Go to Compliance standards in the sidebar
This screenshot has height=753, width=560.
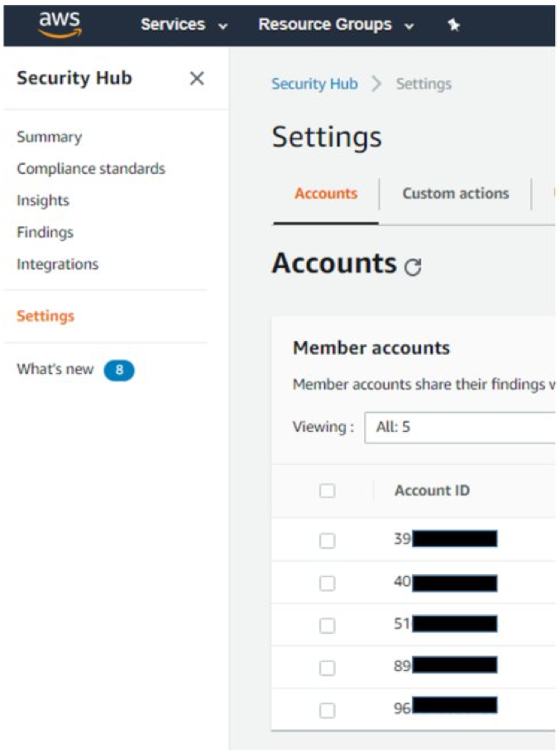point(90,168)
